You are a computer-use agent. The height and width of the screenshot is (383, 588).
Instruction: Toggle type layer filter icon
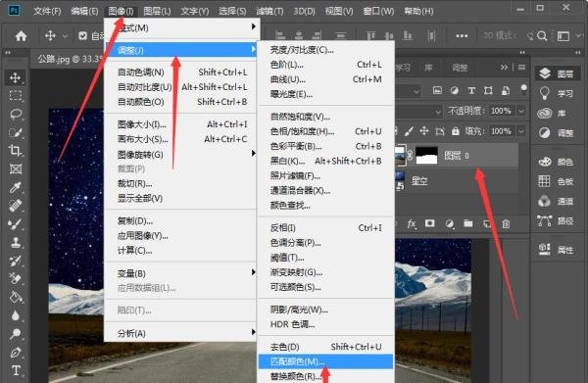point(471,90)
